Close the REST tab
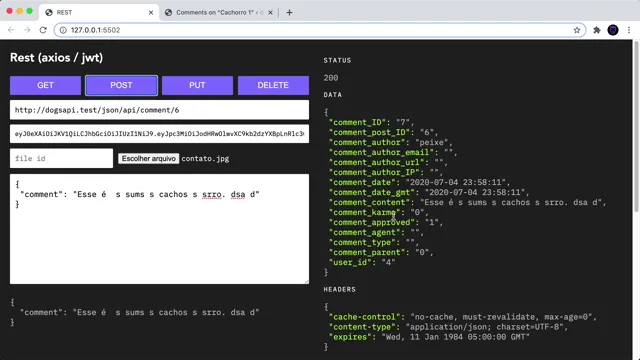 [151, 13]
